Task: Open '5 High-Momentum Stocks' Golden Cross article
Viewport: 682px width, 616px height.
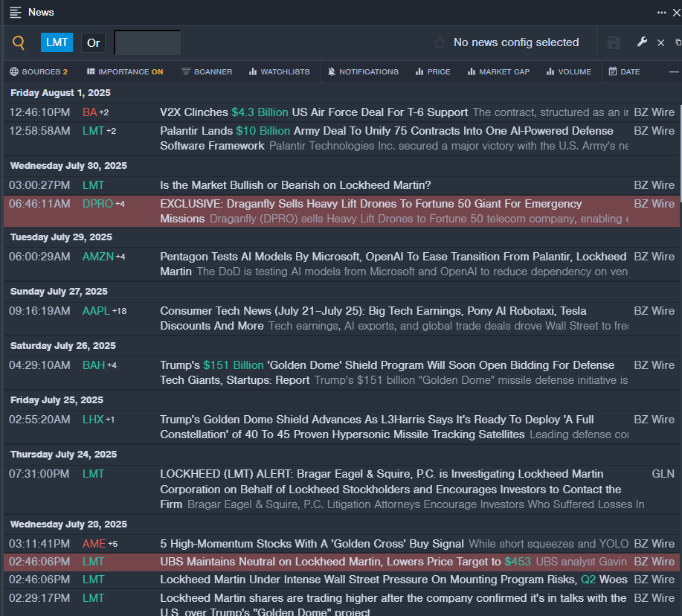Action: [x=312, y=544]
